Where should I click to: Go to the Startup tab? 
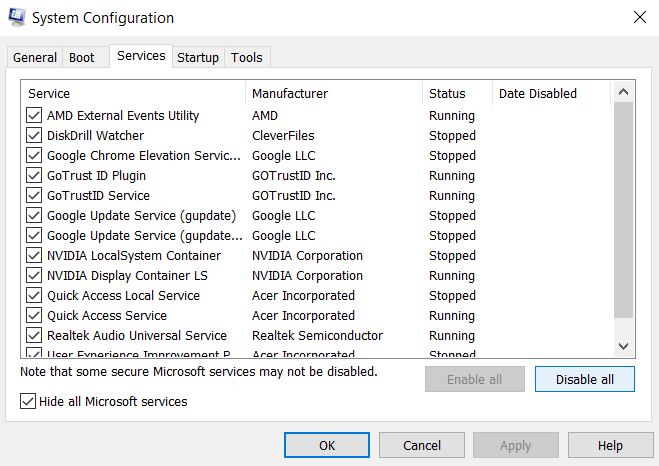(x=198, y=58)
